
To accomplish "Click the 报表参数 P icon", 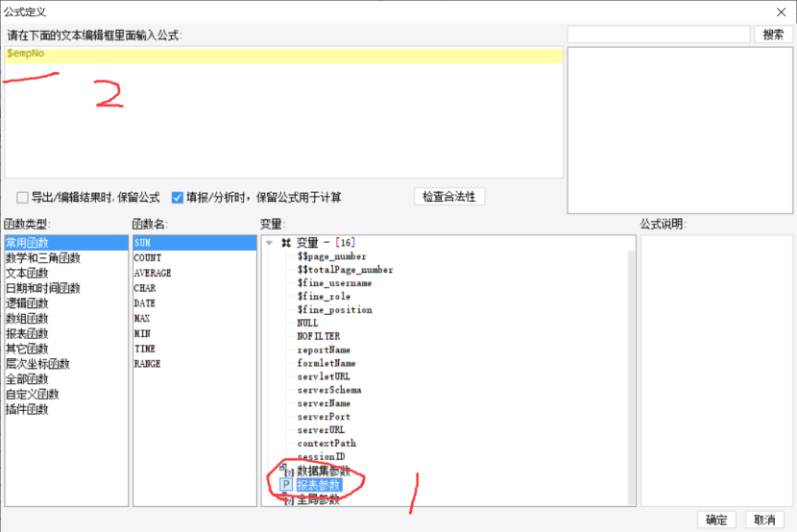I will pyautogui.click(x=286, y=484).
